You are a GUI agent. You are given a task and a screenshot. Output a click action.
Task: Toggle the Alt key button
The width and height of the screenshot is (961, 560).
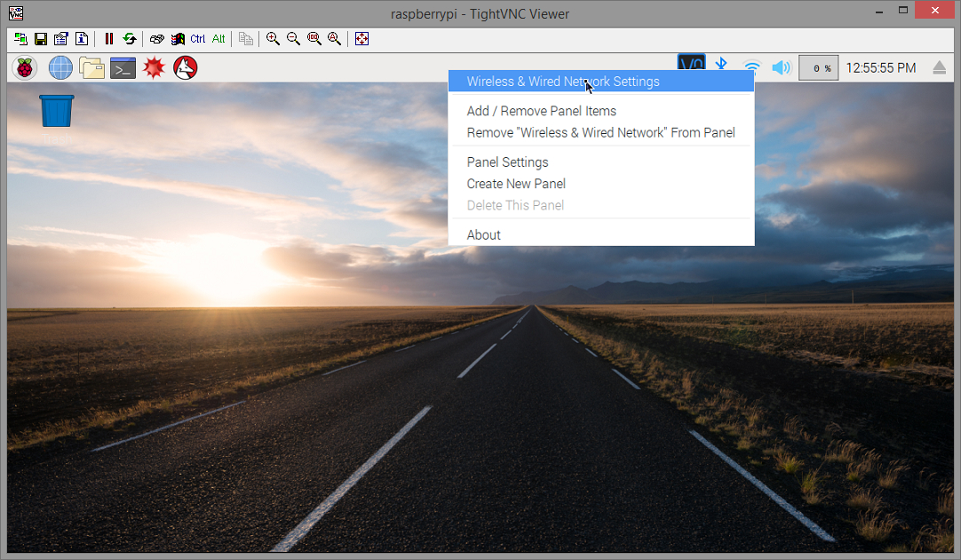click(218, 38)
